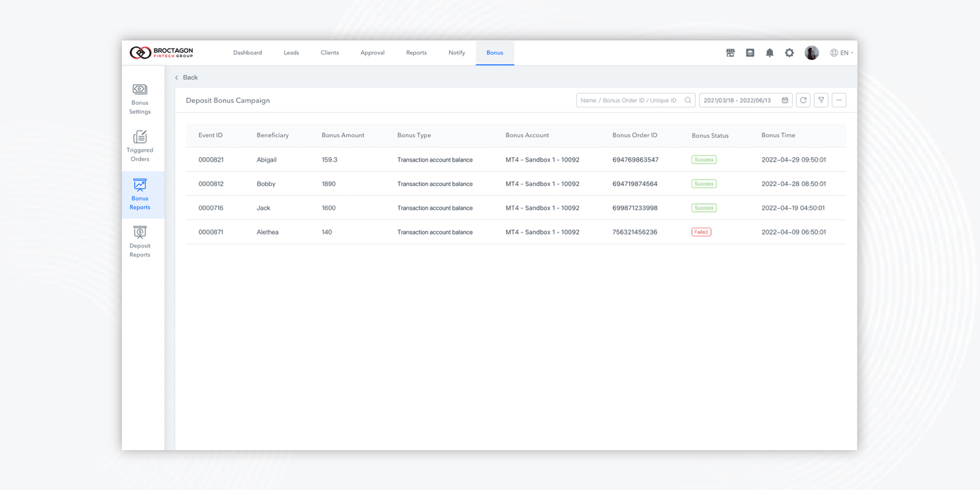Viewport: 980px width, 490px height.
Task: Click beneficiary Bobby
Action: (x=266, y=184)
